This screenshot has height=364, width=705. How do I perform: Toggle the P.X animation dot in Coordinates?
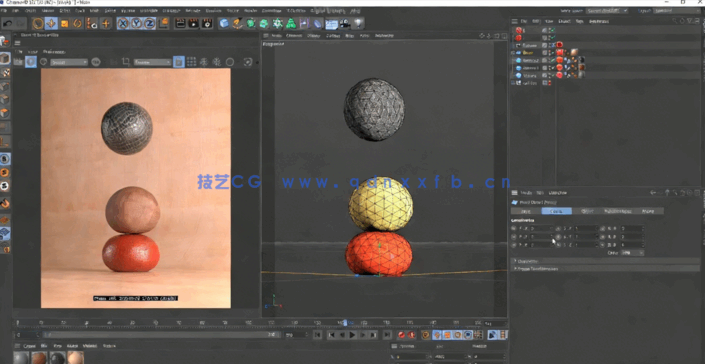tap(514, 228)
